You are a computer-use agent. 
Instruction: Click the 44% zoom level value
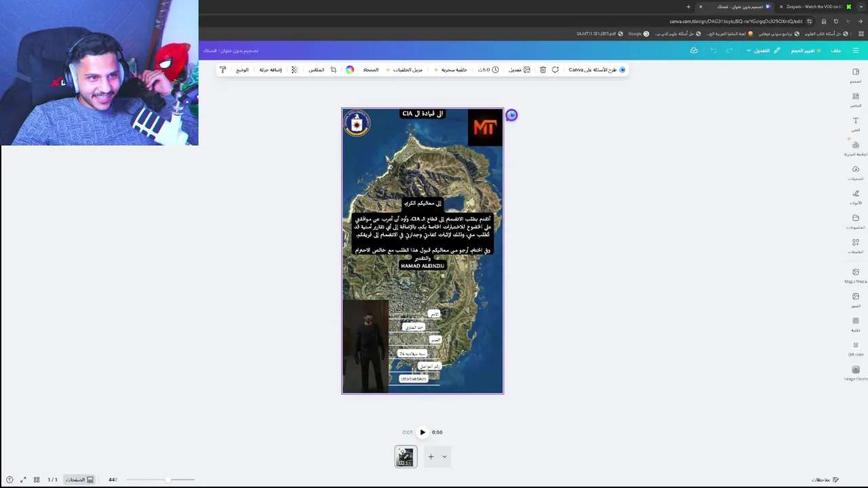[113, 479]
